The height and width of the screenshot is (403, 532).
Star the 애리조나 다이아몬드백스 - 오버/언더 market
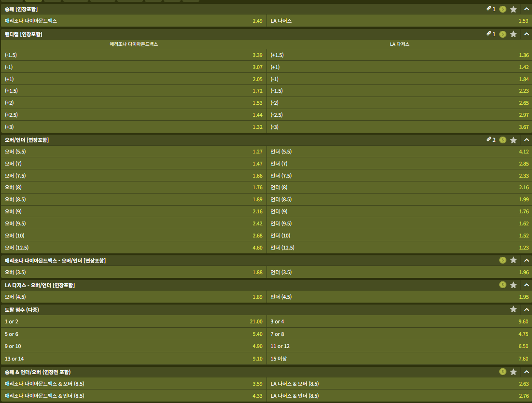click(513, 260)
